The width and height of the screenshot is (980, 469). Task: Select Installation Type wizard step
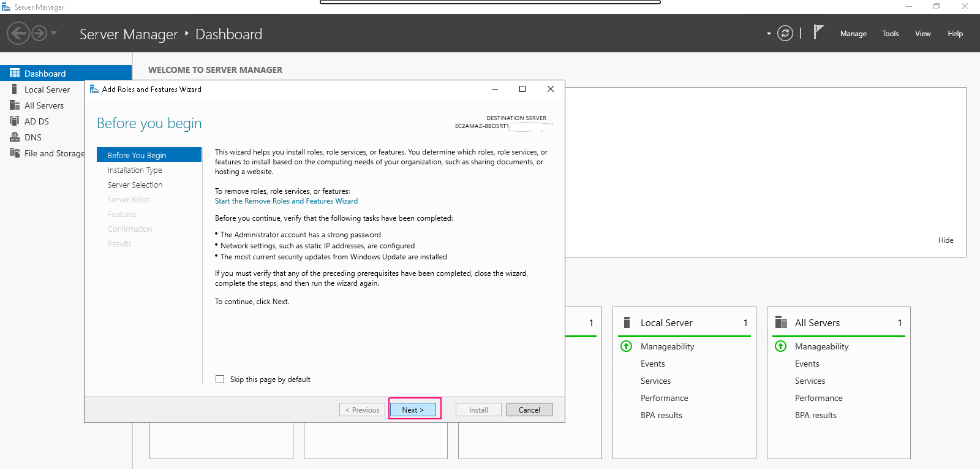click(x=135, y=170)
